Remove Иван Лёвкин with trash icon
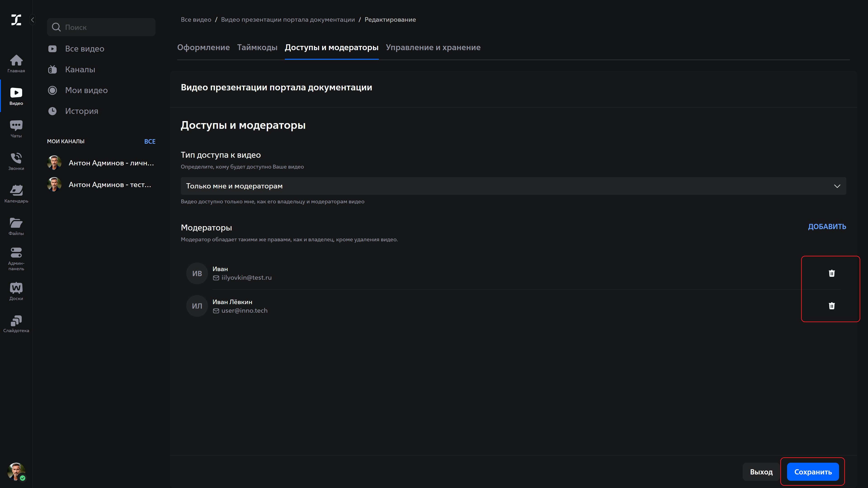This screenshot has width=868, height=488. point(832,306)
